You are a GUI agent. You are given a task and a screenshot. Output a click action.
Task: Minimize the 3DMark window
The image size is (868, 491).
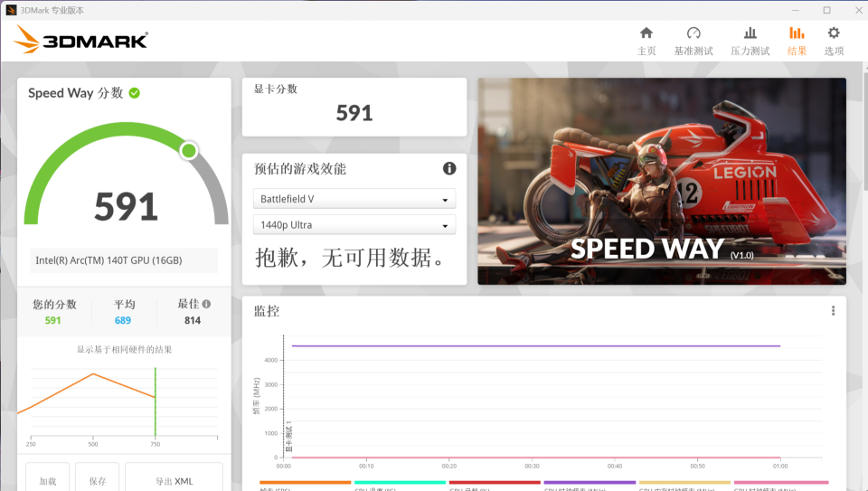click(795, 10)
